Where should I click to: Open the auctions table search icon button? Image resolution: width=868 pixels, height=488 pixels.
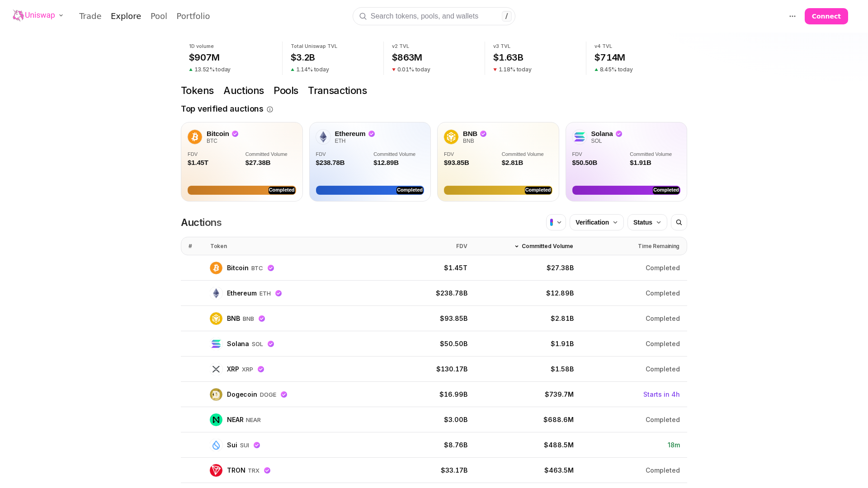click(x=679, y=222)
